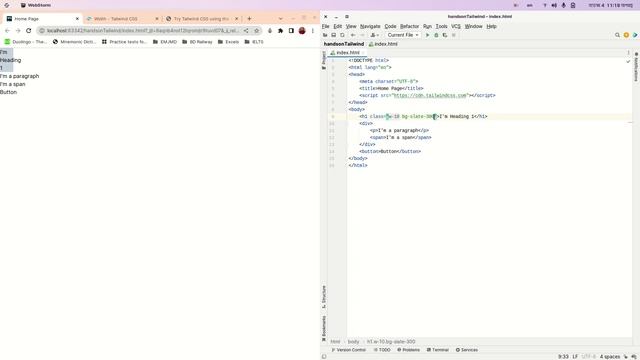
Task: Open Duolingo bookmark
Action: click(x=25, y=42)
